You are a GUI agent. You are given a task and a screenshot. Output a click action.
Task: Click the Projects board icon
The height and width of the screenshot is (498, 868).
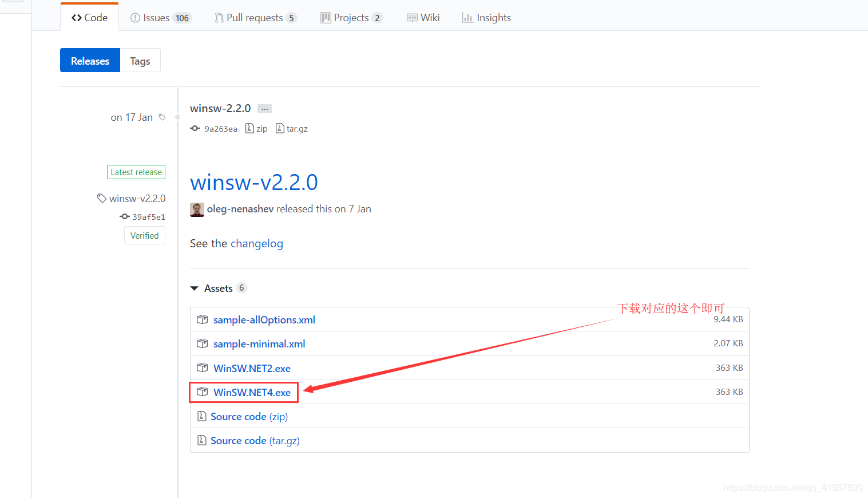pyautogui.click(x=326, y=18)
